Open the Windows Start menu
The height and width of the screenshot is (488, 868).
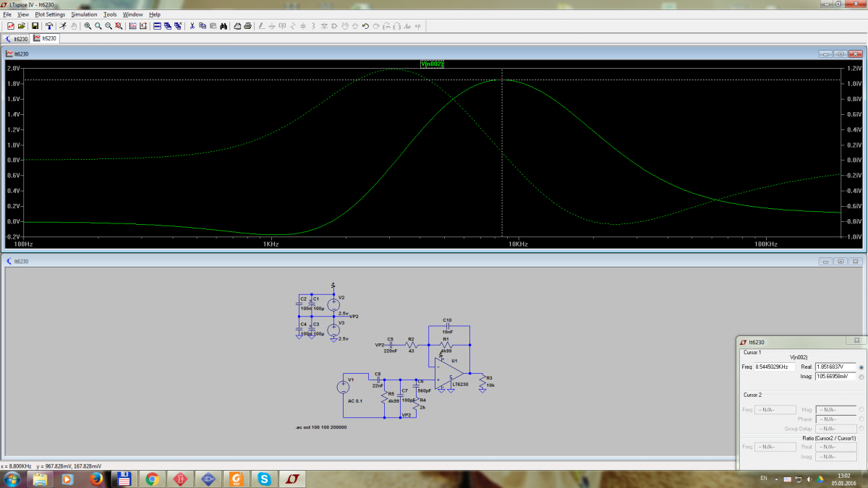coord(12,479)
